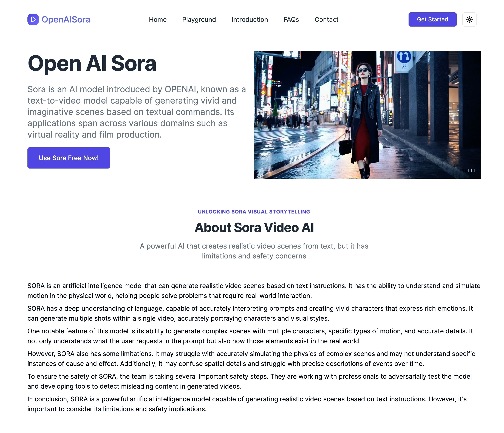
Task: Click the watermark bars in video corner
Action: coord(468,170)
